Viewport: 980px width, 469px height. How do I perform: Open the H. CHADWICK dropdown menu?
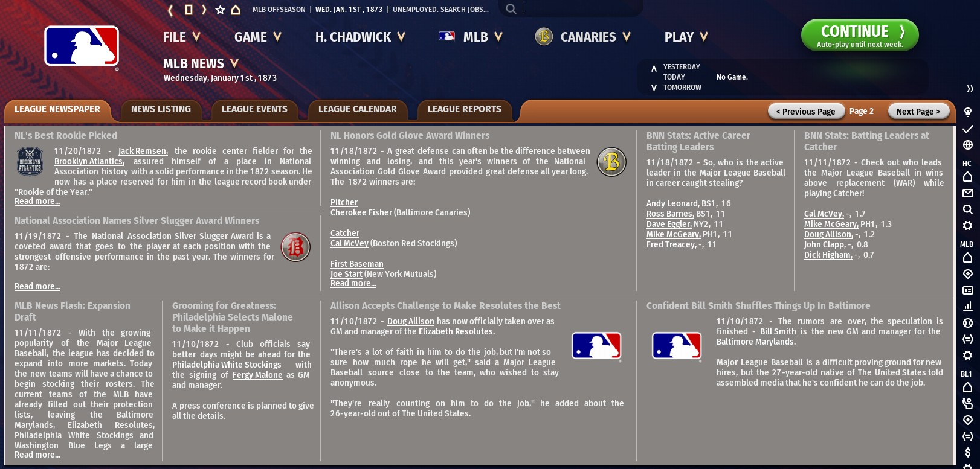coord(360,37)
